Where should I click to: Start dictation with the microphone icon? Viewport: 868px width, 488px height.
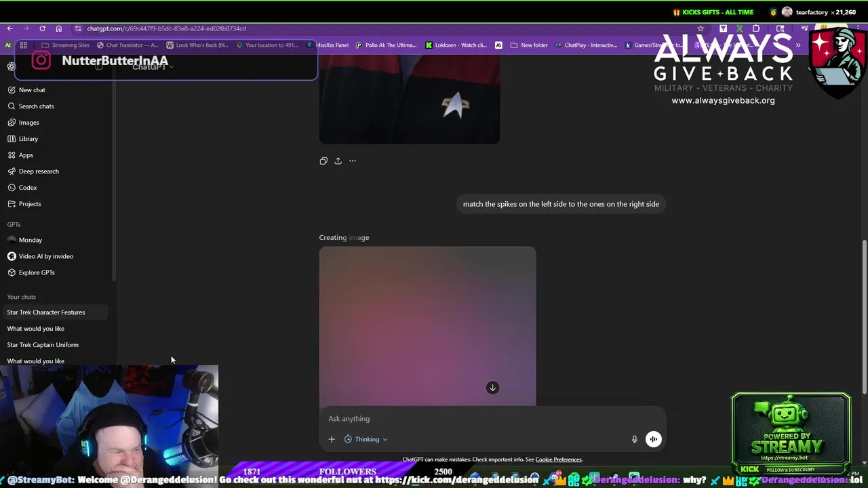635,439
